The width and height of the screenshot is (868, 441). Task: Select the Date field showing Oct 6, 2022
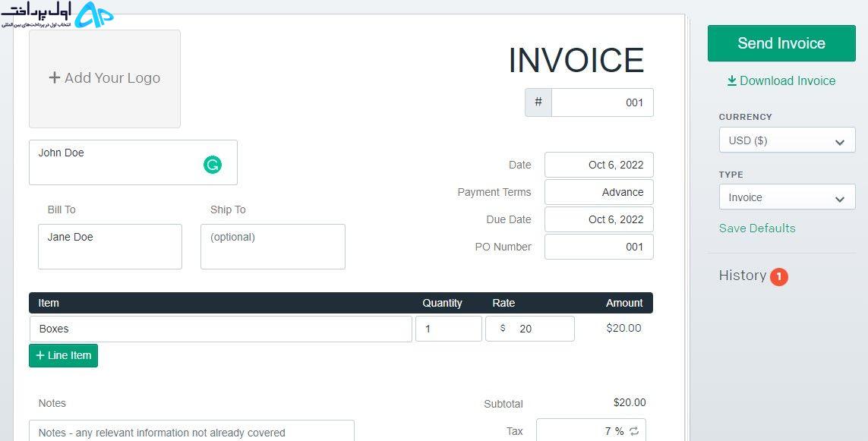coord(599,165)
